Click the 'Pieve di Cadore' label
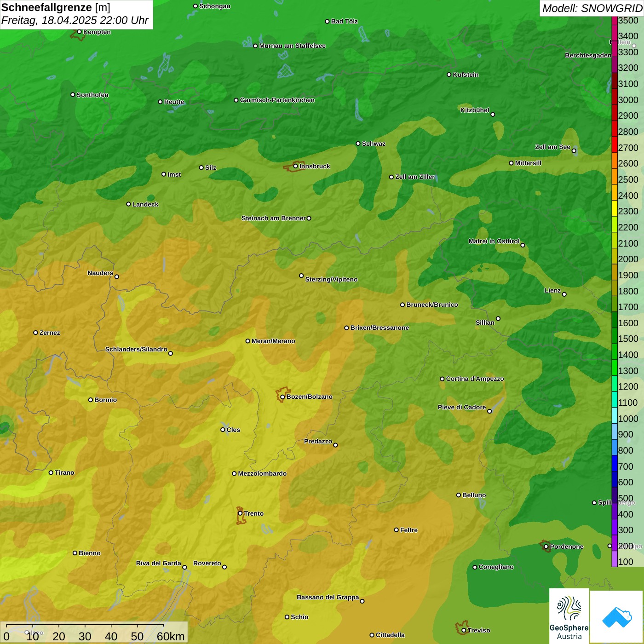 [462, 407]
